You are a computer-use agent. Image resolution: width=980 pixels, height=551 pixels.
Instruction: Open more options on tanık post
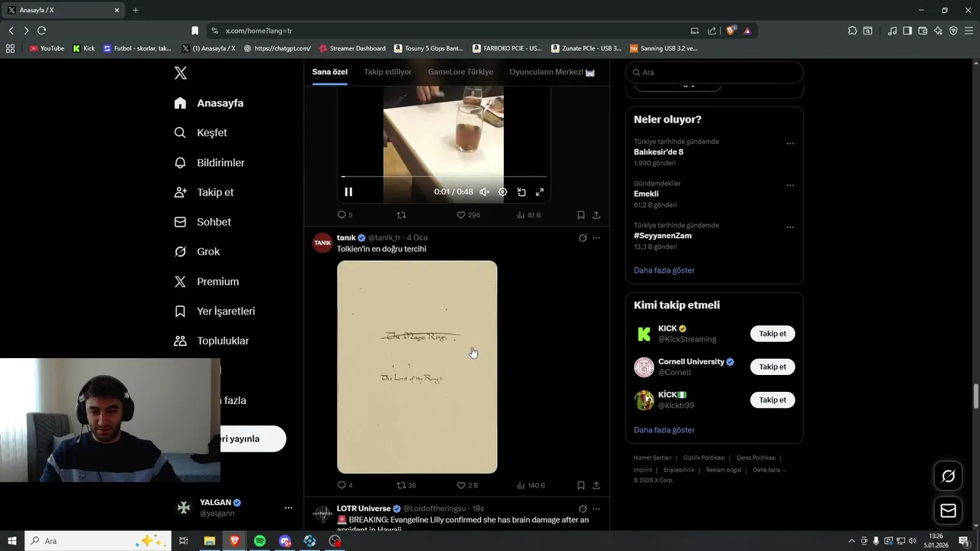point(596,238)
